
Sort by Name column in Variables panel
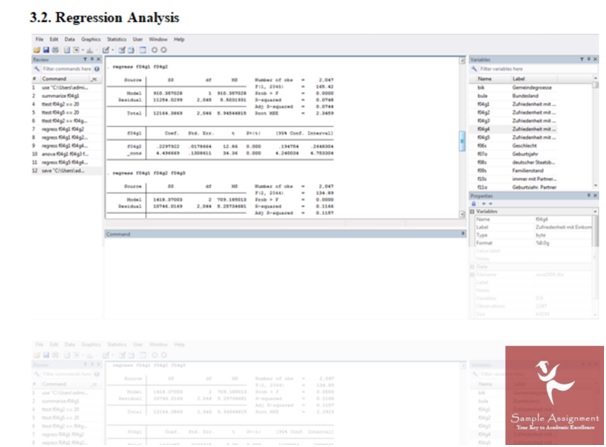(485, 79)
